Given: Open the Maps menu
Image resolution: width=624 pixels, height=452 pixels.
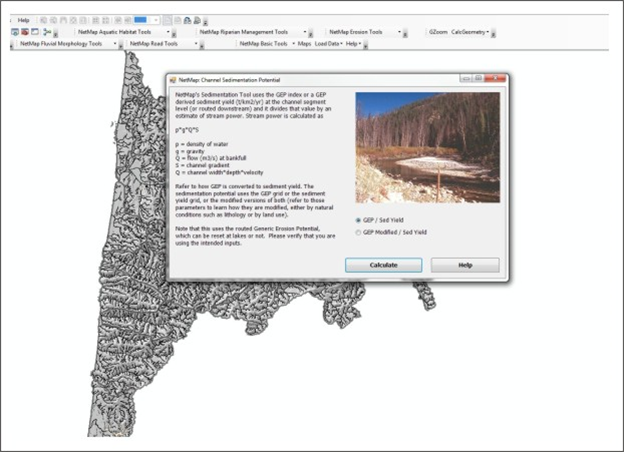Looking at the screenshot, I should coord(304,44).
